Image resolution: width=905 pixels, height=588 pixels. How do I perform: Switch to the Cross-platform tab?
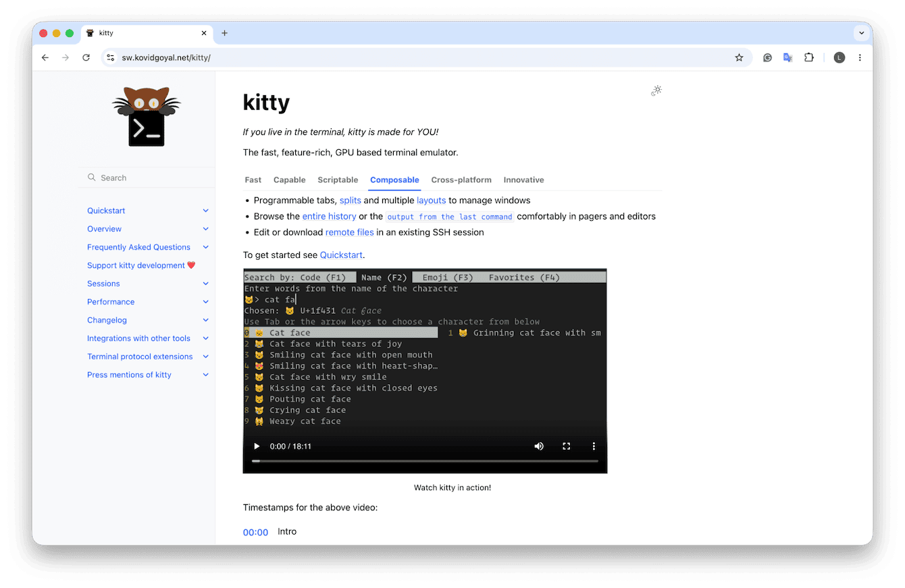click(461, 180)
